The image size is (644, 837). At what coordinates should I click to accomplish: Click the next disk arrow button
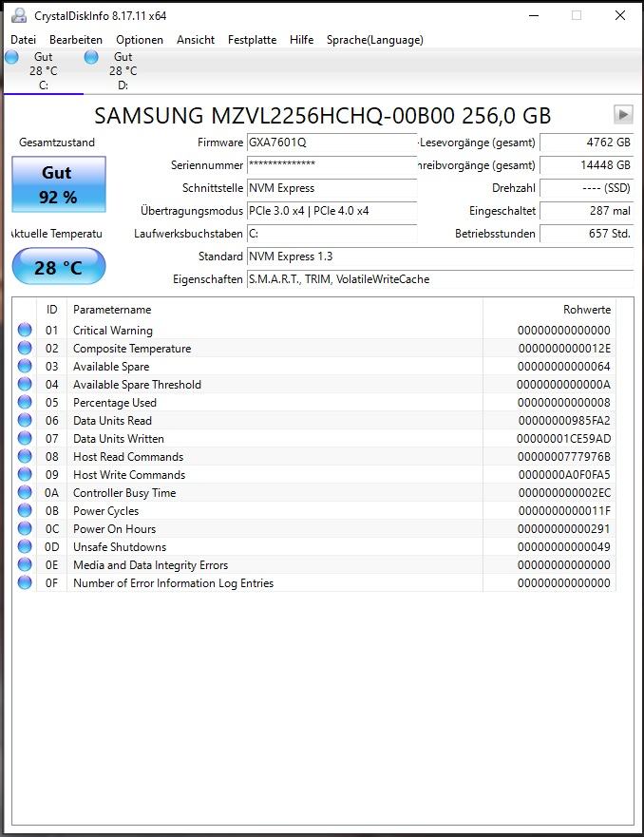point(623,114)
